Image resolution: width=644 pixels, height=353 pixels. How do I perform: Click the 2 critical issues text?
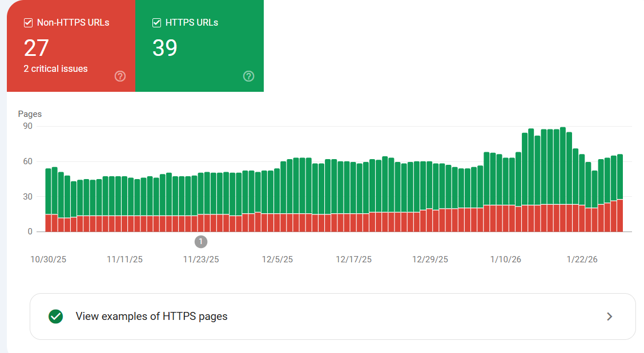point(55,68)
